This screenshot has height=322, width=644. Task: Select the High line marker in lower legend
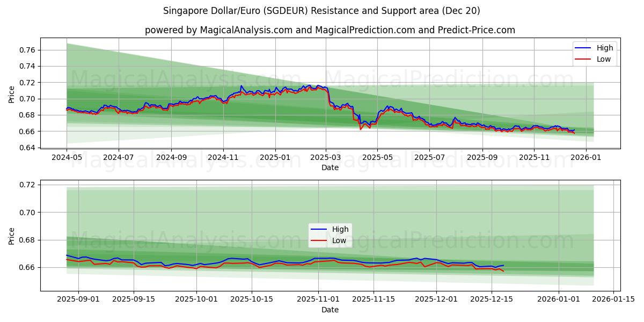tap(319, 229)
